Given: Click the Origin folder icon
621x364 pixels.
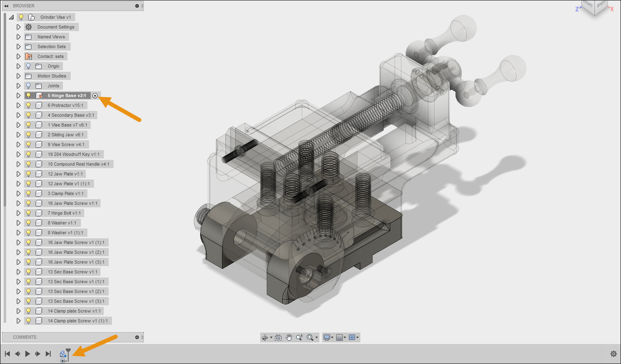Looking at the screenshot, I should tap(39, 66).
